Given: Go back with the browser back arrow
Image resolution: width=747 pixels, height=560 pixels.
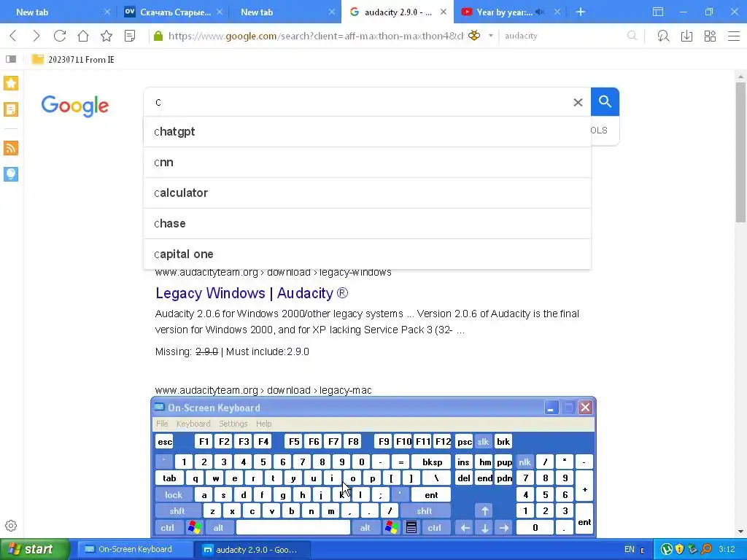Looking at the screenshot, I should (x=13, y=36).
